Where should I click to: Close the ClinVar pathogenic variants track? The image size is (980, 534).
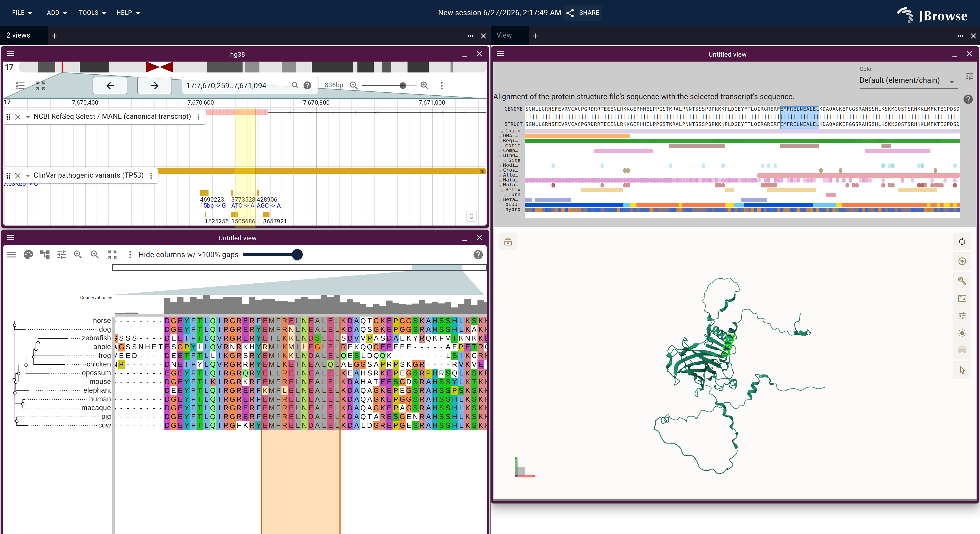[x=17, y=175]
